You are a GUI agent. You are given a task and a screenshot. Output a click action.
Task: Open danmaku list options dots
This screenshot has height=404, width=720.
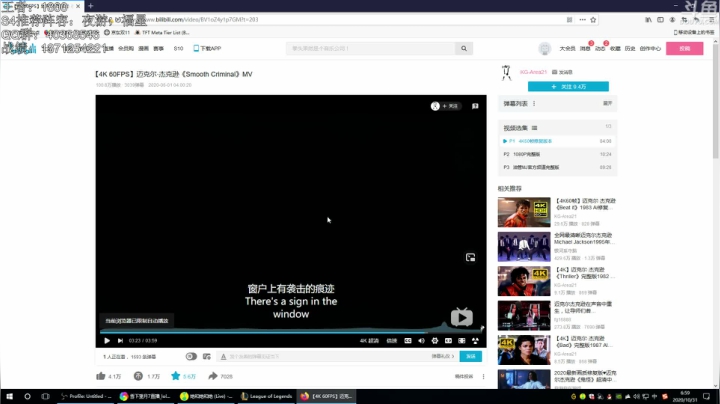coord(534,104)
